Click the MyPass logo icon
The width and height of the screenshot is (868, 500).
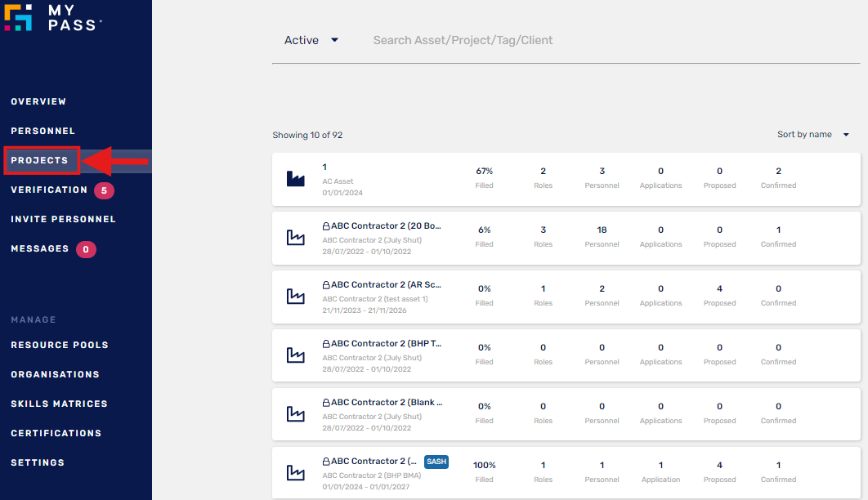(18, 17)
